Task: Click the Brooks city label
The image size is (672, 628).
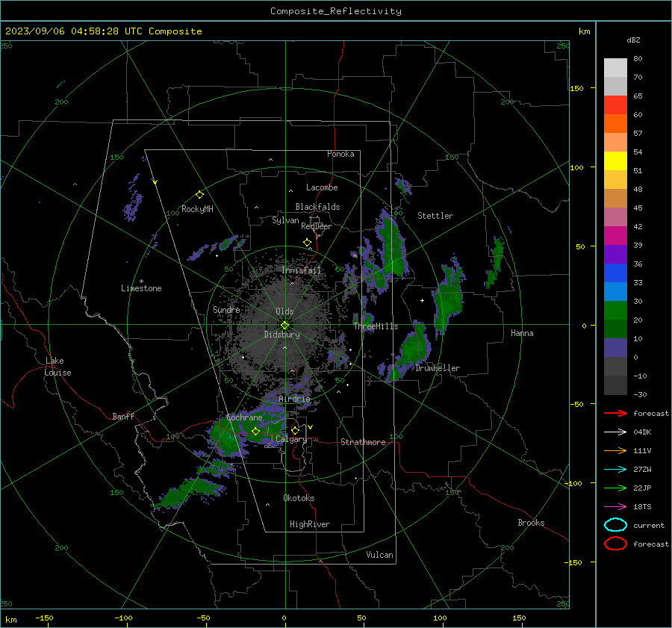Action: [x=531, y=523]
